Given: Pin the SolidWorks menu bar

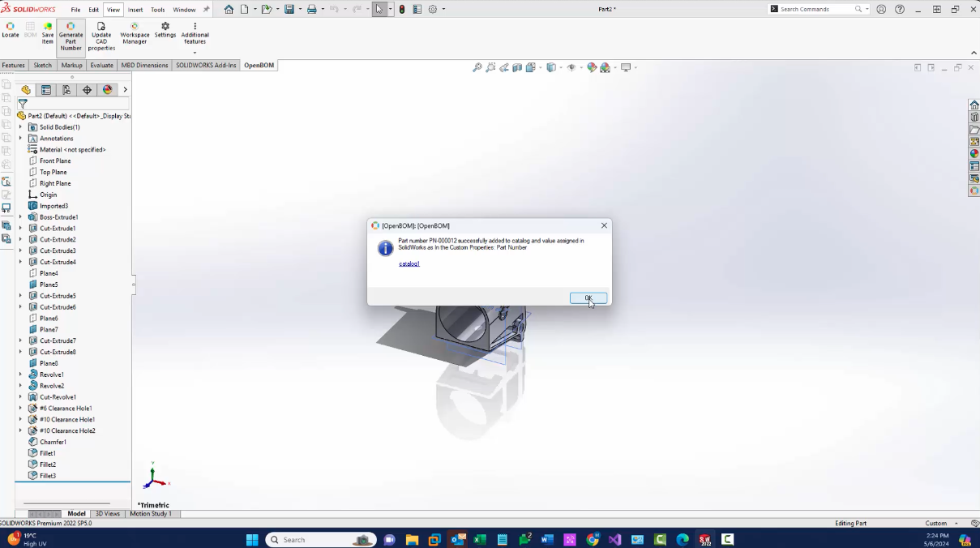Looking at the screenshot, I should pos(206,10).
